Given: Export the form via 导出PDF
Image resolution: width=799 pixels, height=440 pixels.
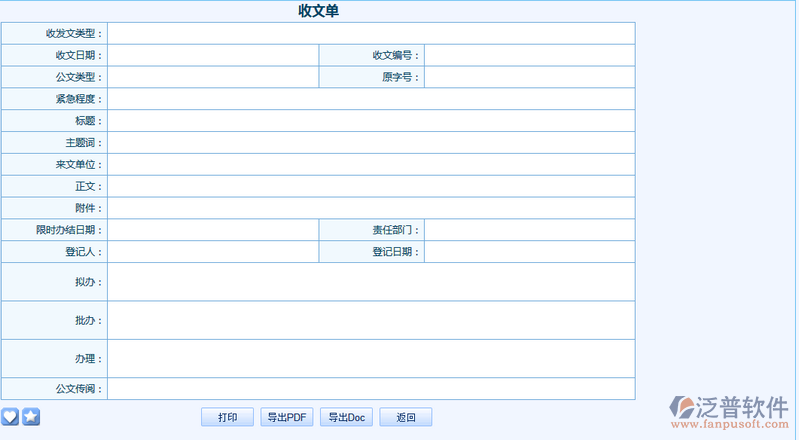Looking at the screenshot, I should tap(286, 417).
